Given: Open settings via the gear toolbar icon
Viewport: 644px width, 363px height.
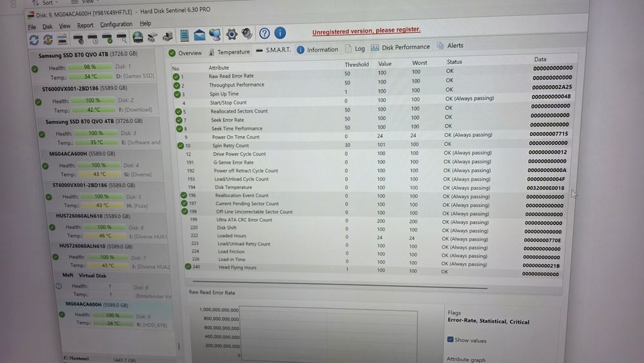Looking at the screenshot, I should coord(232,34).
